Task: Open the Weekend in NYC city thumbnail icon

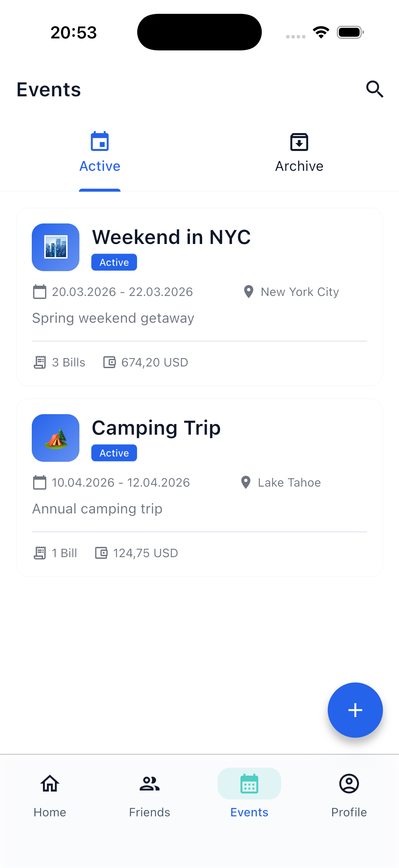Action: coord(55,247)
